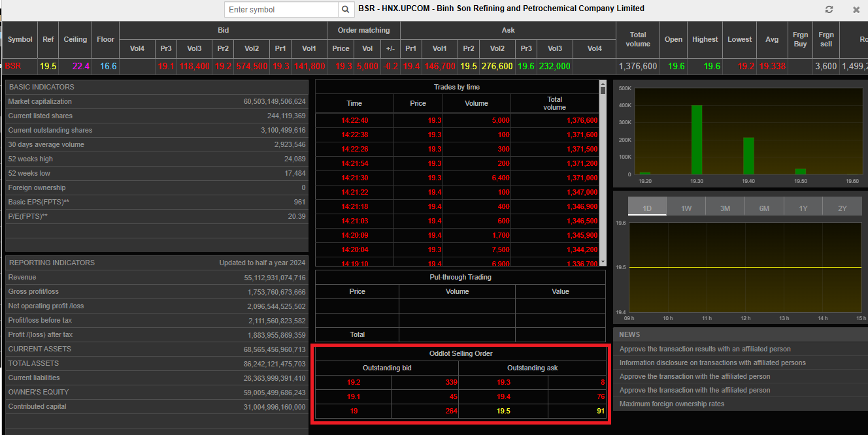This screenshot has height=435, width=868.
Task: Click the Total row in Put-through Trading
Action: (460, 334)
